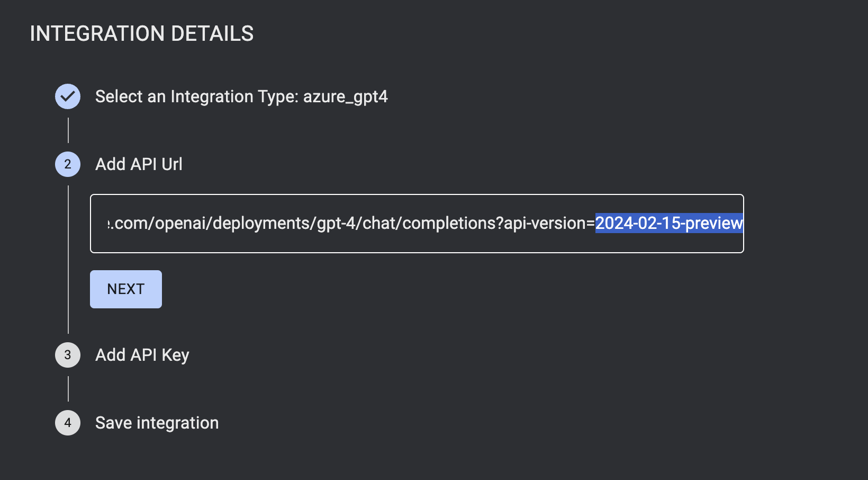Expand the 'Add API Key' step
Viewport: 868px width, 480px height.
[x=142, y=355]
